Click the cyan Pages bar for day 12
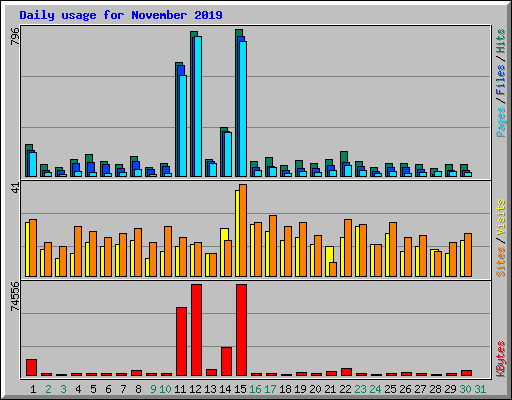Image resolution: width=512 pixels, height=400 pixels. tap(198, 106)
